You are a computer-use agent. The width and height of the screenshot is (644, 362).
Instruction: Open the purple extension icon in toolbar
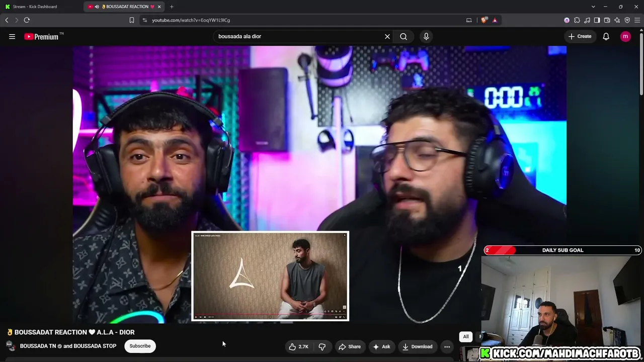click(567, 20)
